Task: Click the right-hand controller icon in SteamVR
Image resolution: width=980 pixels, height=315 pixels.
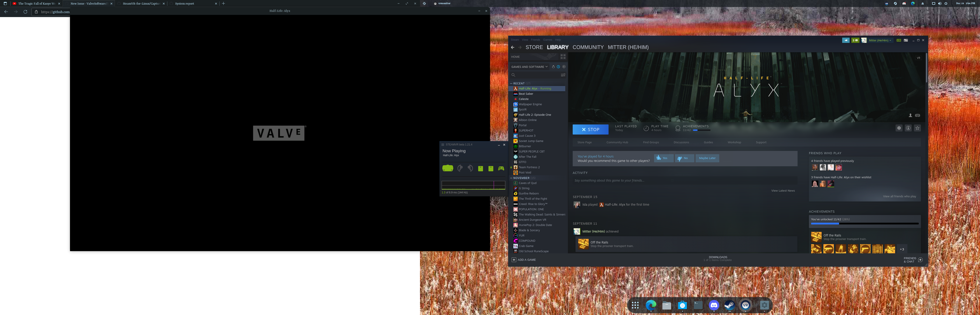Action: click(x=471, y=168)
